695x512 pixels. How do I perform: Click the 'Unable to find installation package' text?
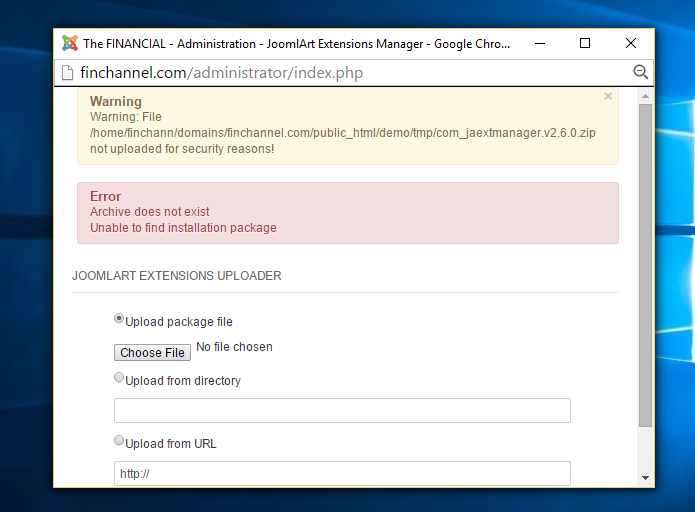[184, 228]
